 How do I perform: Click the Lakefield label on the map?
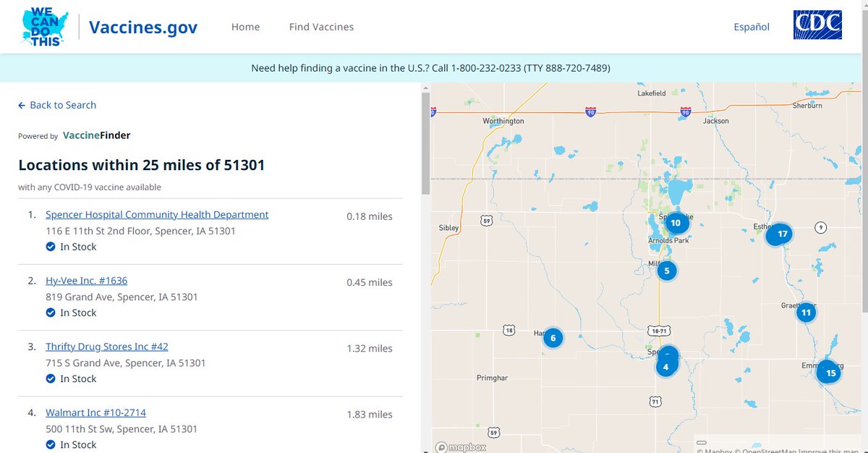pyautogui.click(x=652, y=93)
